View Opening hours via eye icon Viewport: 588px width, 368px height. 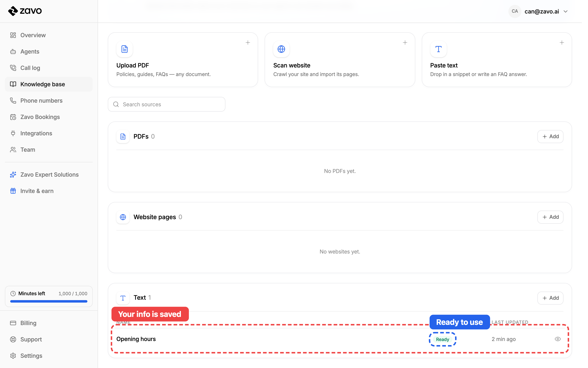558,339
